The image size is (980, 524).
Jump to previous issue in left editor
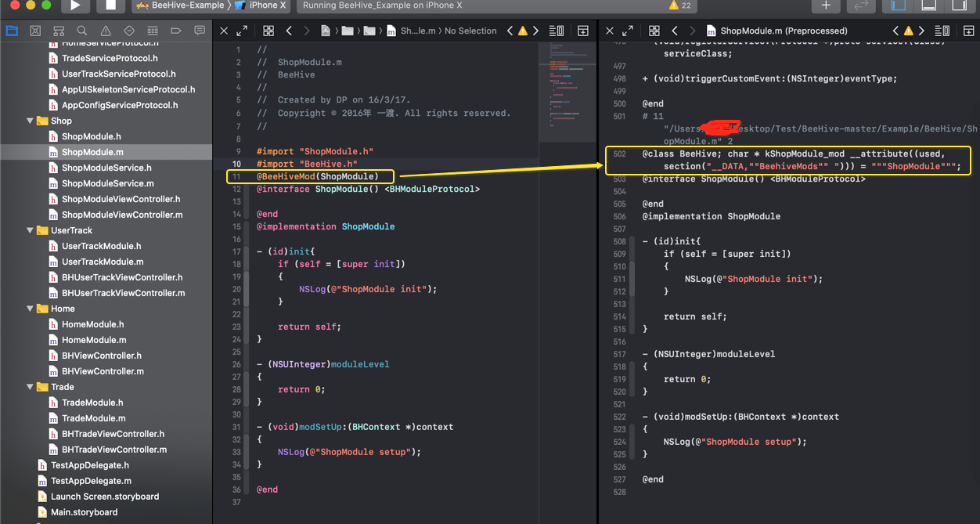510,31
